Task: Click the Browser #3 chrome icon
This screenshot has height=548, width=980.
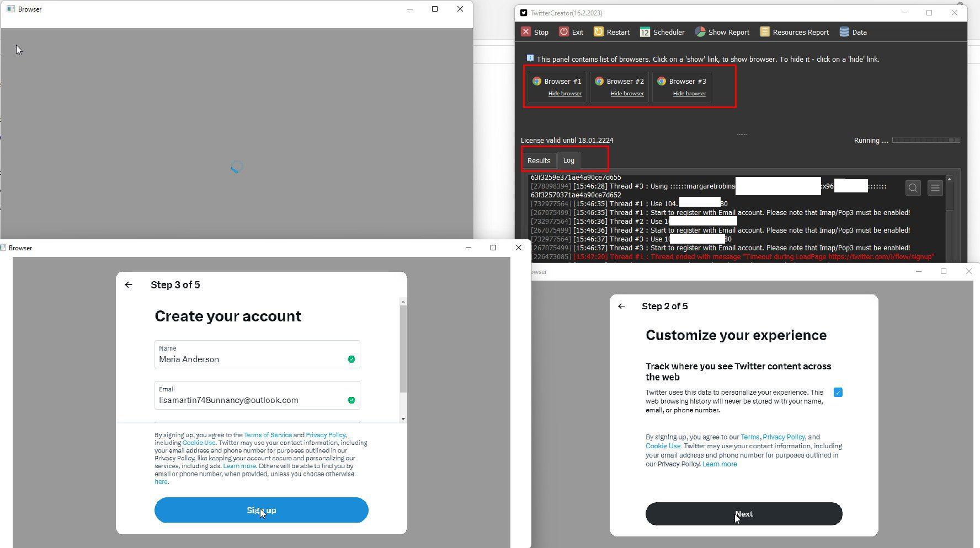Action: tap(661, 81)
